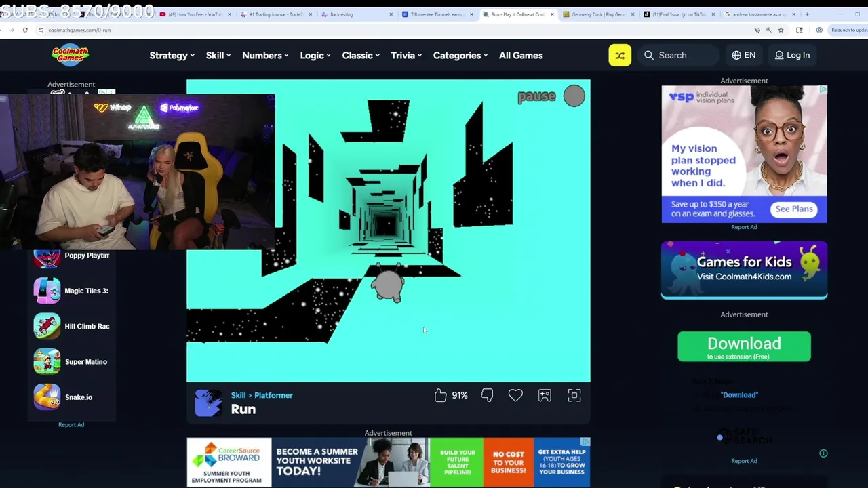Click the AdChoices icon on vsp ad
The width and height of the screenshot is (868, 488).
(823, 89)
